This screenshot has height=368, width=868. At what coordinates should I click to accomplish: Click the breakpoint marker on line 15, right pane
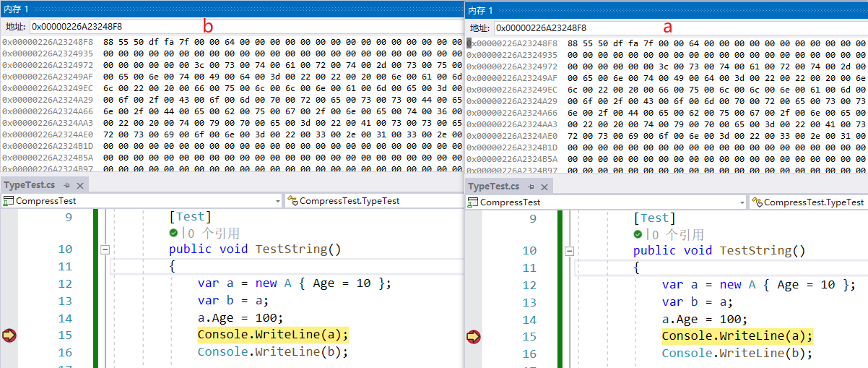click(x=474, y=336)
